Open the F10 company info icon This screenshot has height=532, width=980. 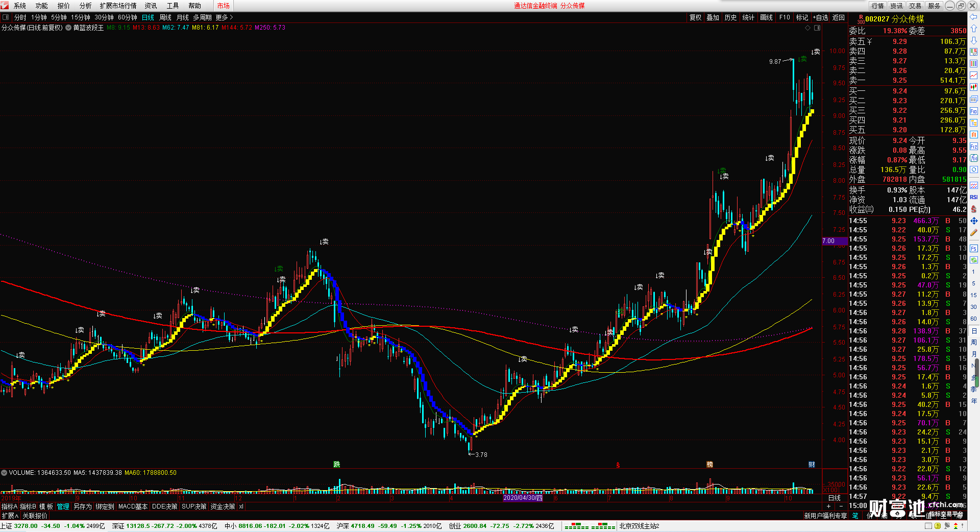tap(974, 111)
